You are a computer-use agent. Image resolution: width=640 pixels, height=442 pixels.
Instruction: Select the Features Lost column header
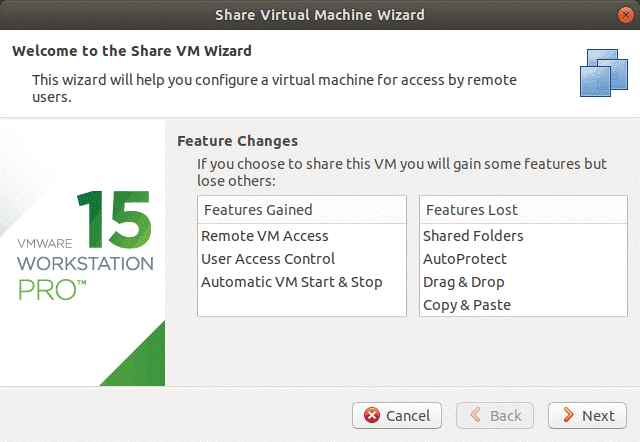pos(471,210)
